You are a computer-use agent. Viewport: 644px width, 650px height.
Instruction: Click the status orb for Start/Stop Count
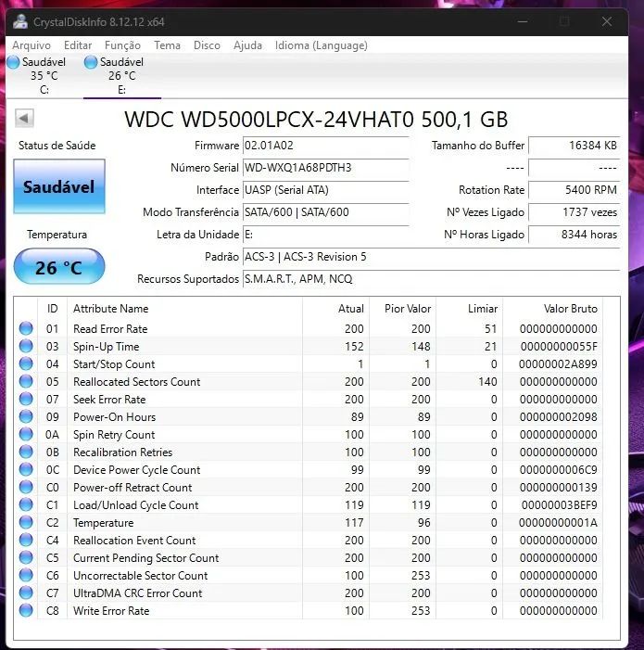[x=26, y=363]
